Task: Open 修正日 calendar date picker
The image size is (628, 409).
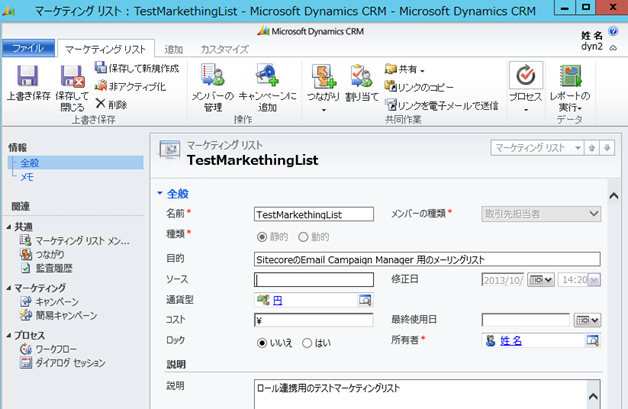Action: point(541,280)
